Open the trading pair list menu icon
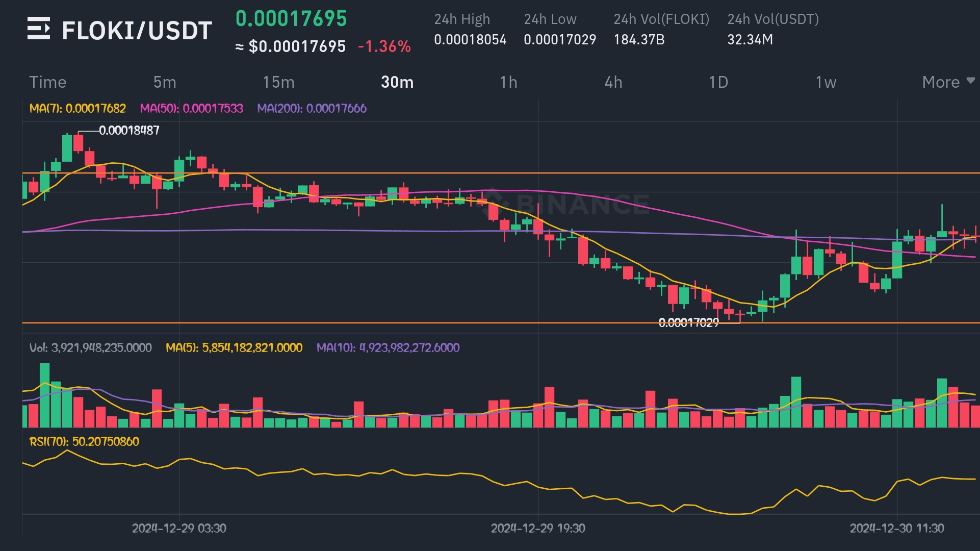Viewport: 980px width, 551px height. pos(38,29)
